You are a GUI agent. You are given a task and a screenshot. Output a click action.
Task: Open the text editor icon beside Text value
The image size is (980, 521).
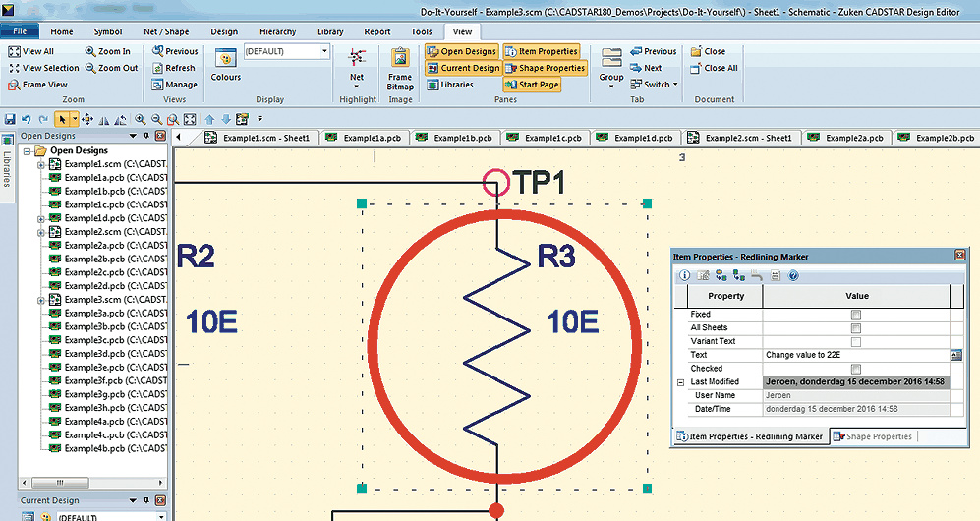[955, 354]
